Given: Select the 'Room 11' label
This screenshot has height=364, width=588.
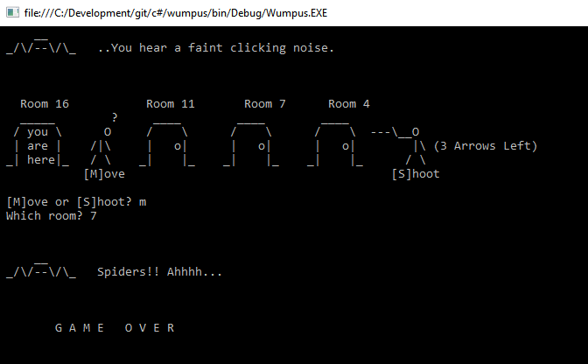Looking at the screenshot, I should (171, 104).
